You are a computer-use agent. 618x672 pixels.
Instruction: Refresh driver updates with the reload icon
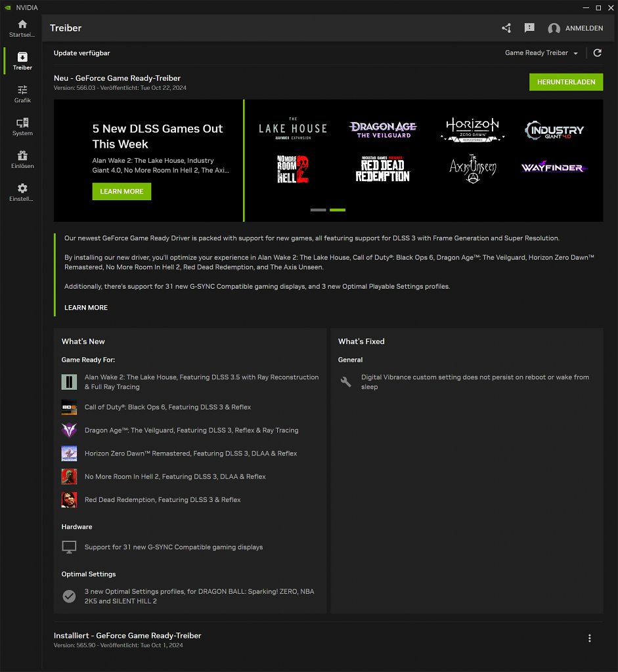point(598,52)
